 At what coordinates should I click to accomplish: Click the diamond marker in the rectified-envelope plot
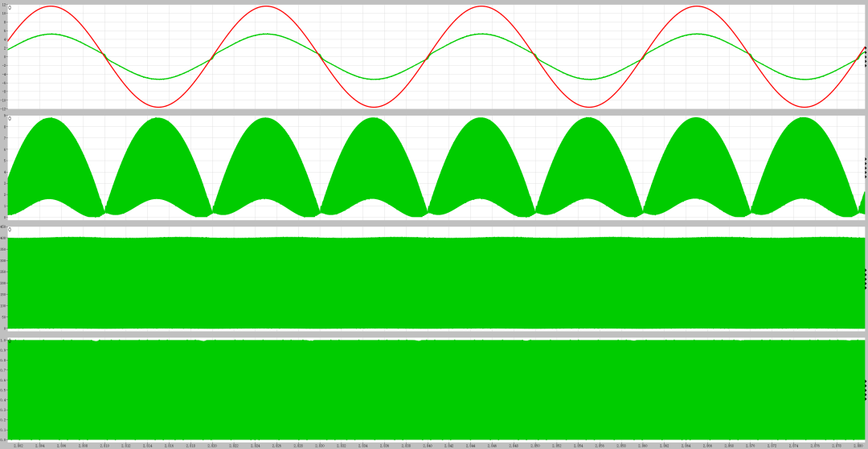[10, 118]
